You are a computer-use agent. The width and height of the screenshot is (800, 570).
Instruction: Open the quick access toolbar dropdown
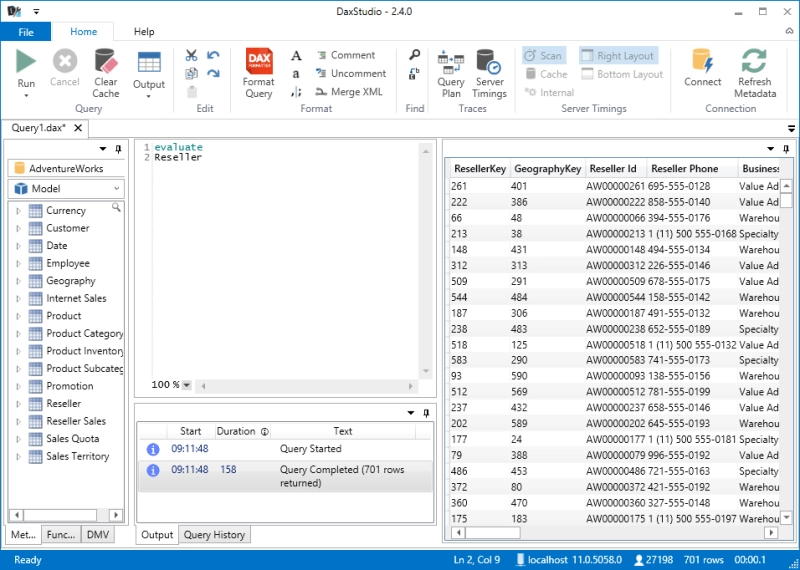36,11
